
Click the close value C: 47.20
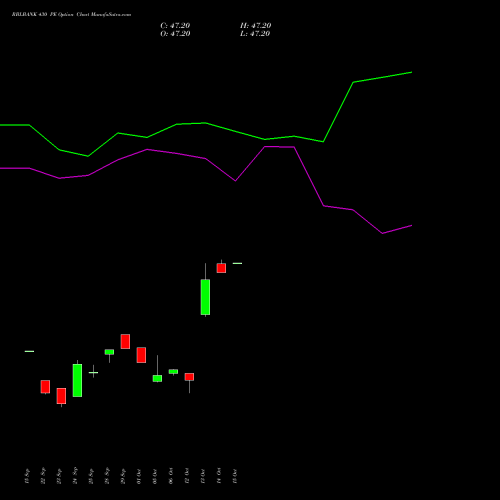click(x=175, y=26)
